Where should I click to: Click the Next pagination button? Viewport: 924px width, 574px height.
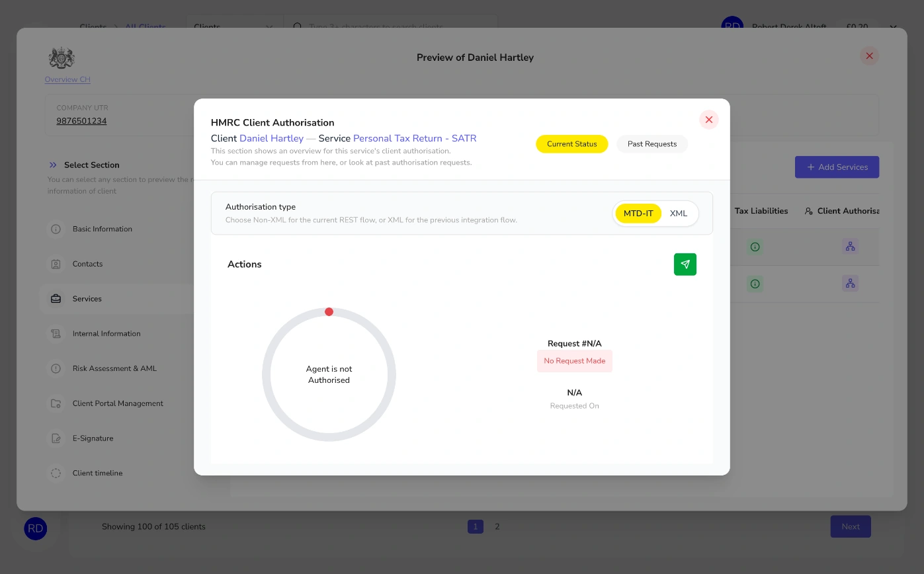tap(851, 527)
